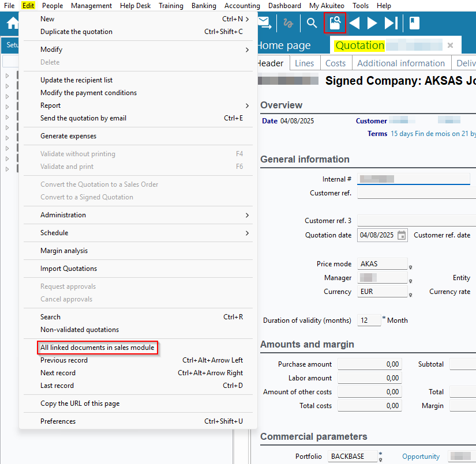Select All linked documents in sales module
This screenshot has height=464, width=476.
tap(98, 348)
